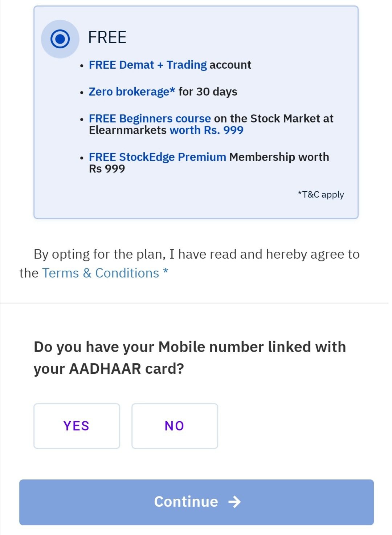Select the FREE plan radio button
The image size is (392, 535).
60,38
